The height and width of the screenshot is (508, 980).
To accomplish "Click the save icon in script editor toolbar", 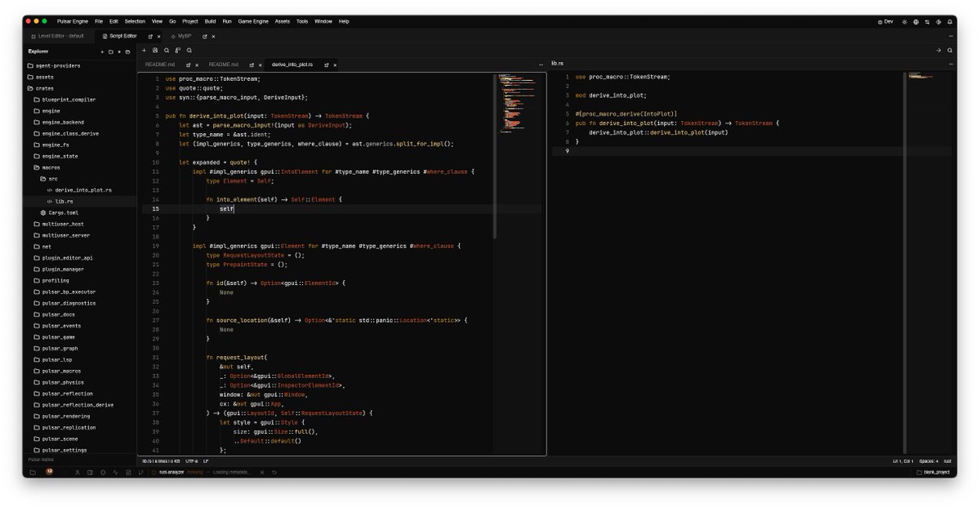I will click(x=155, y=50).
